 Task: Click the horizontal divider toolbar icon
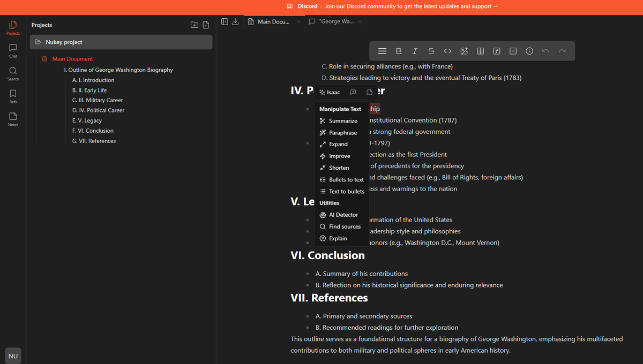coord(513,51)
